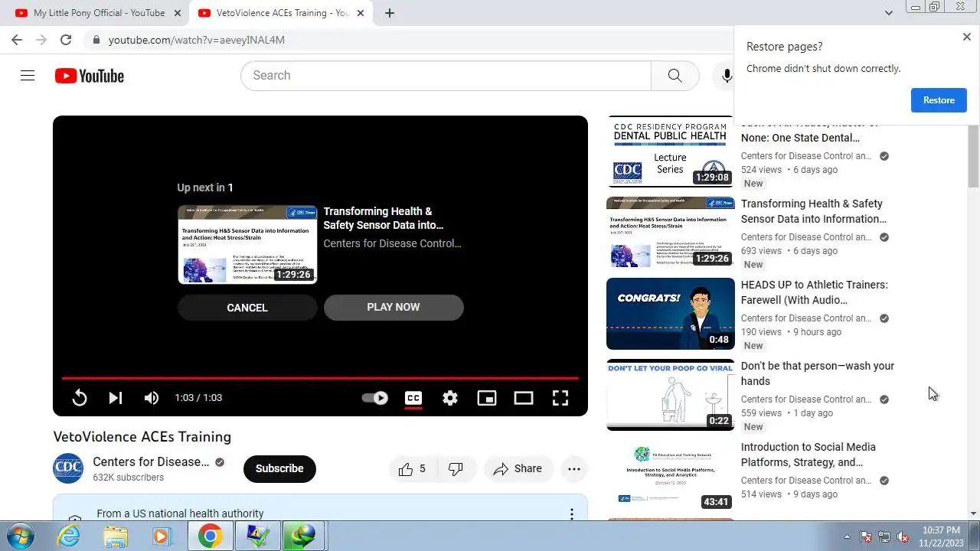Screen dimensions: 980x551
Task: Enter full screen mode
Action: (560, 398)
